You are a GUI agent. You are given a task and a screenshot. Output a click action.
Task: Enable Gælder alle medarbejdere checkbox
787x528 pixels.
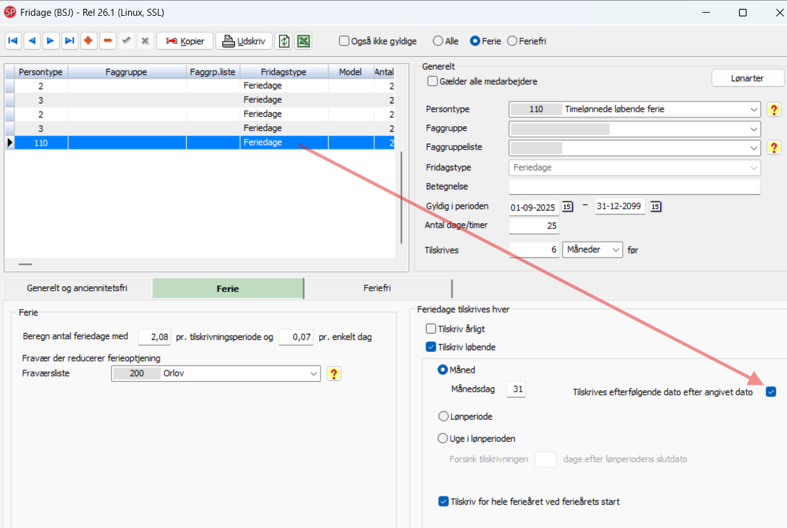point(432,81)
